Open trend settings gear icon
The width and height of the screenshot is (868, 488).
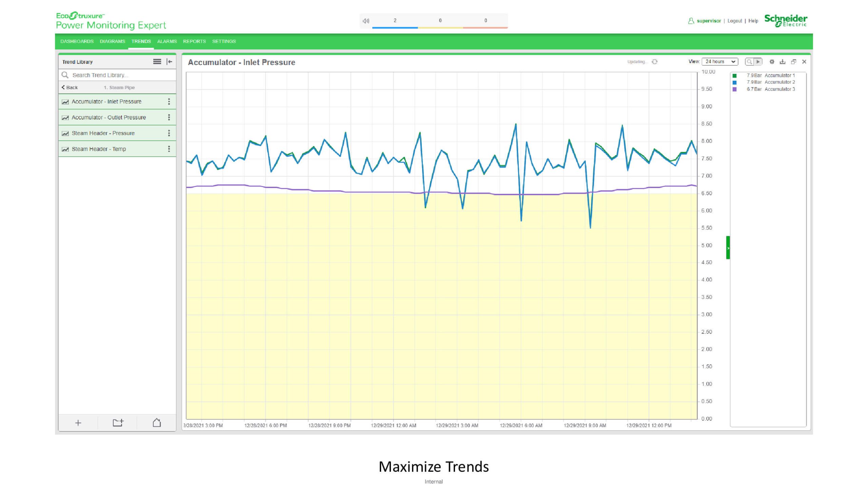(x=772, y=62)
